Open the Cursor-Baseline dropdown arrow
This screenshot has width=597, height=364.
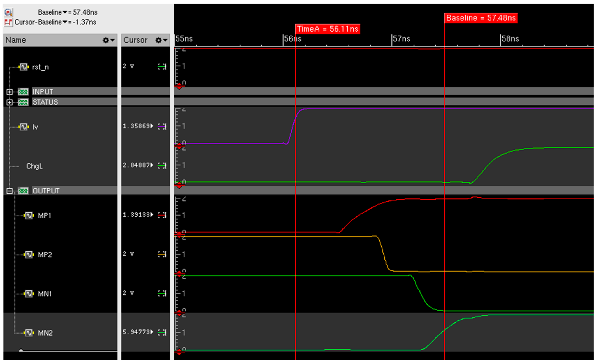[x=65, y=22]
